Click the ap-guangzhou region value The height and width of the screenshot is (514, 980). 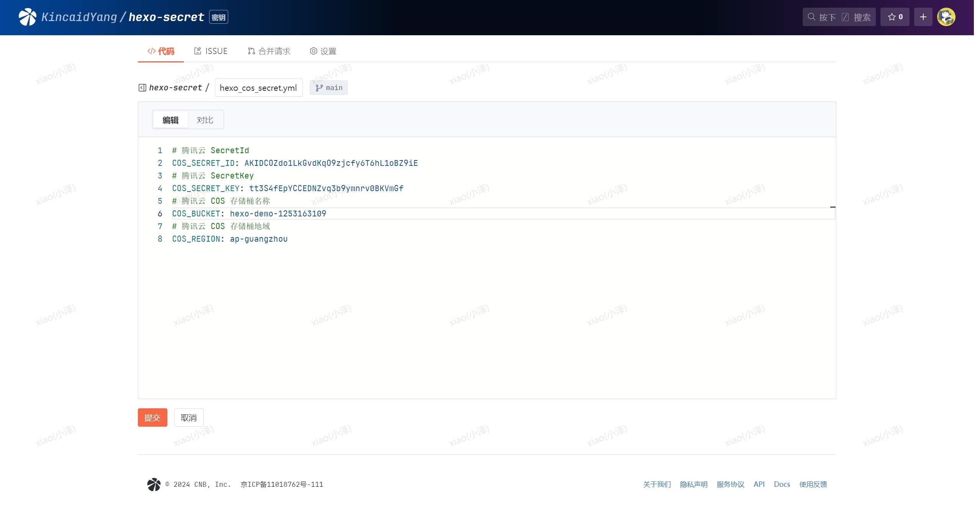(x=259, y=239)
